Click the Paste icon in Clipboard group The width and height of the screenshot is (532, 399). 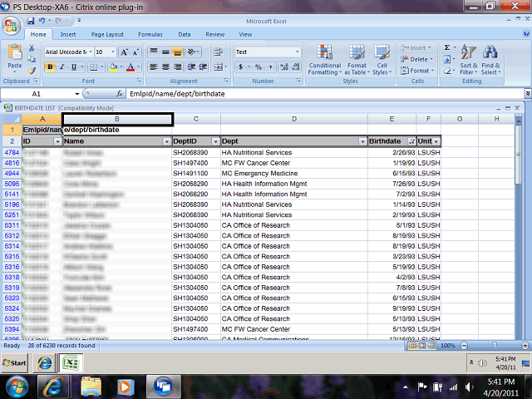[15, 55]
